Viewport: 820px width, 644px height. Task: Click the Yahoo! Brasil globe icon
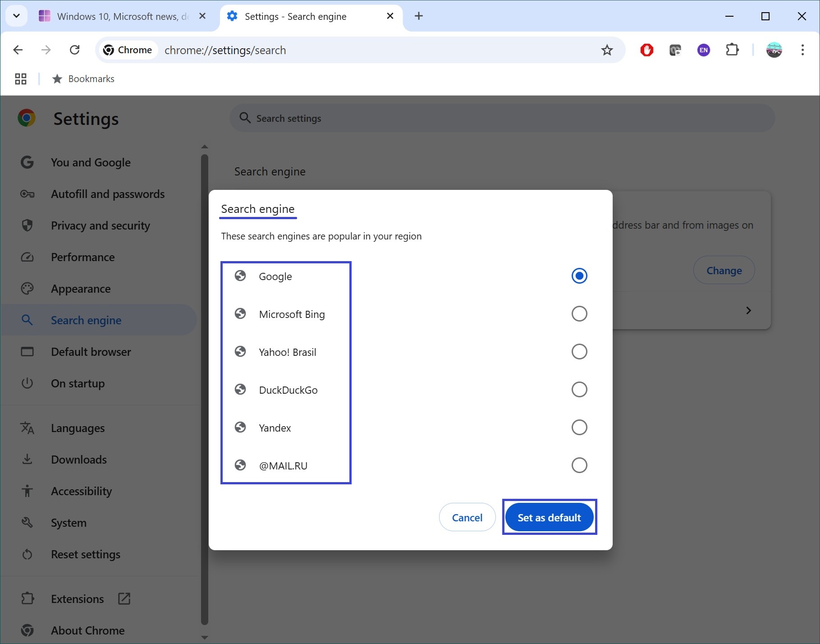pos(240,351)
